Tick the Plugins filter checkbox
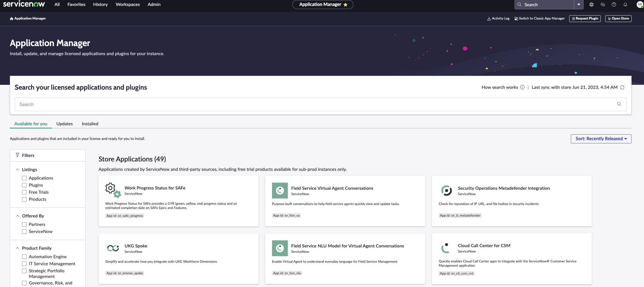644x287 pixels. pyautogui.click(x=24, y=185)
